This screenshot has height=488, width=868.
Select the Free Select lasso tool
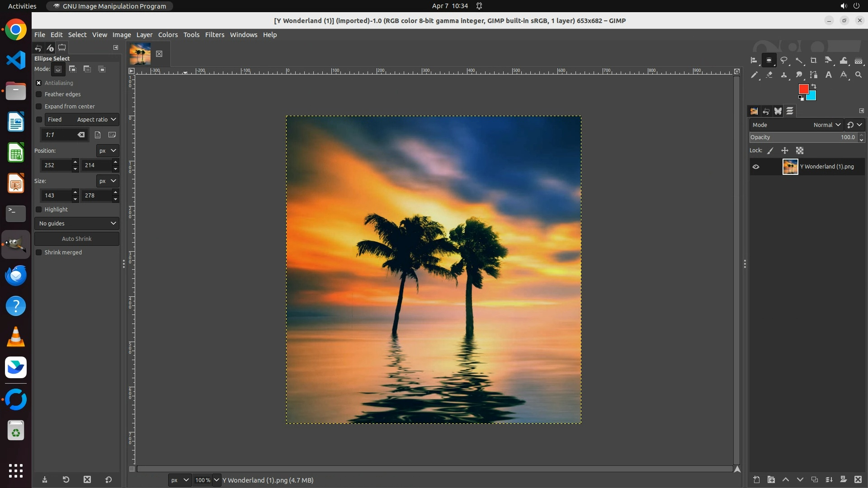784,60
